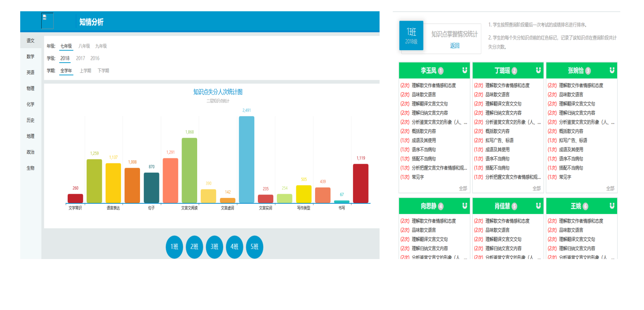Screen dimensions: 644x310
Task: Open 地理 subject in the sidebar
Action: pyautogui.click(x=31, y=136)
